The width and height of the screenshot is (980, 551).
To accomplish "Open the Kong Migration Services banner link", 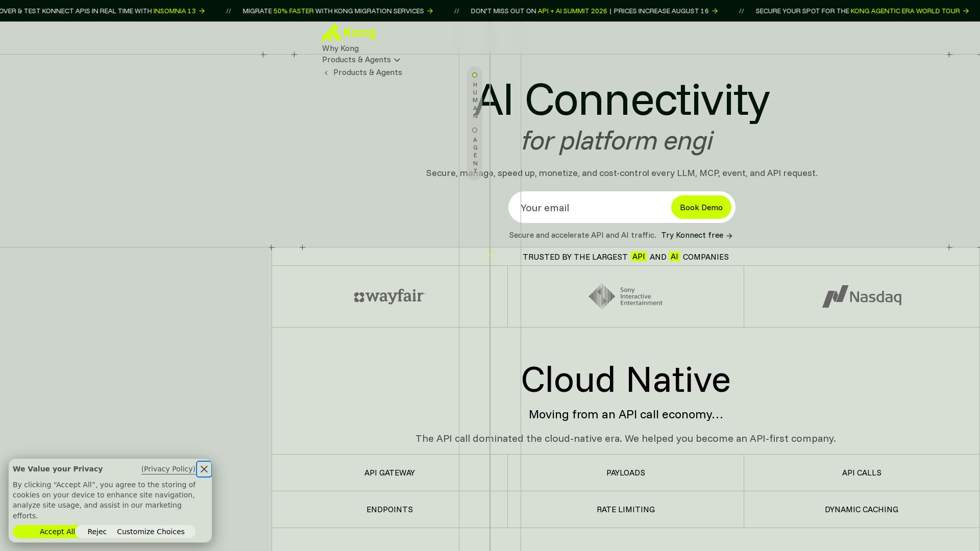I will coord(338,11).
